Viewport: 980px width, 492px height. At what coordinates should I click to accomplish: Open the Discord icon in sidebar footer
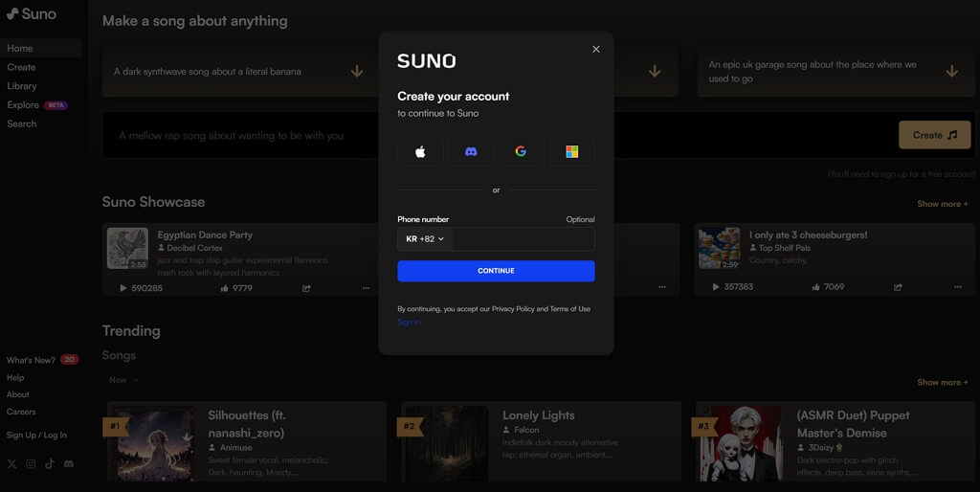[x=68, y=464]
